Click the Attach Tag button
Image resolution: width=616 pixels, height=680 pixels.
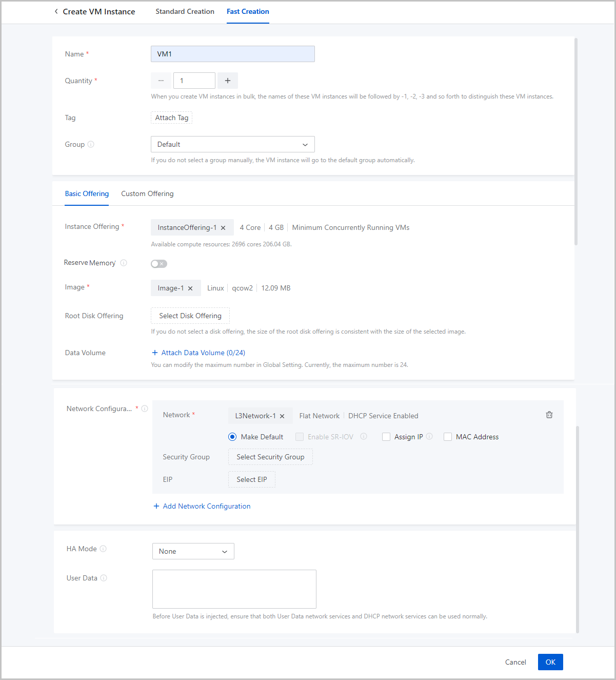coord(172,118)
